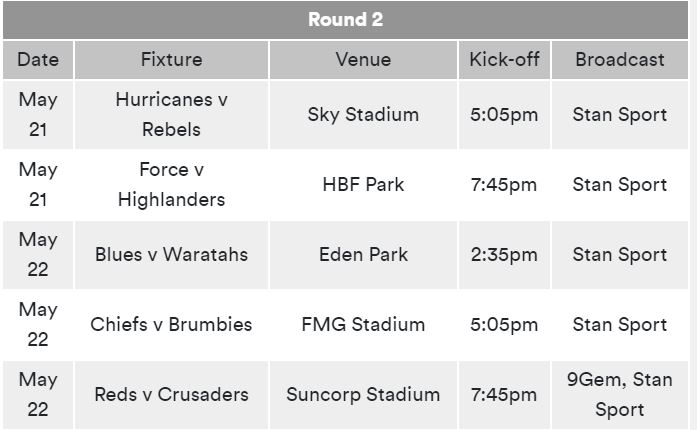Select the Venue column header
697x430 pixels.
click(x=363, y=60)
